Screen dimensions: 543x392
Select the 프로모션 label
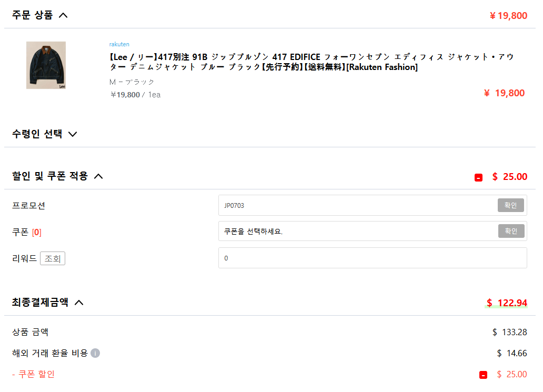(x=29, y=205)
